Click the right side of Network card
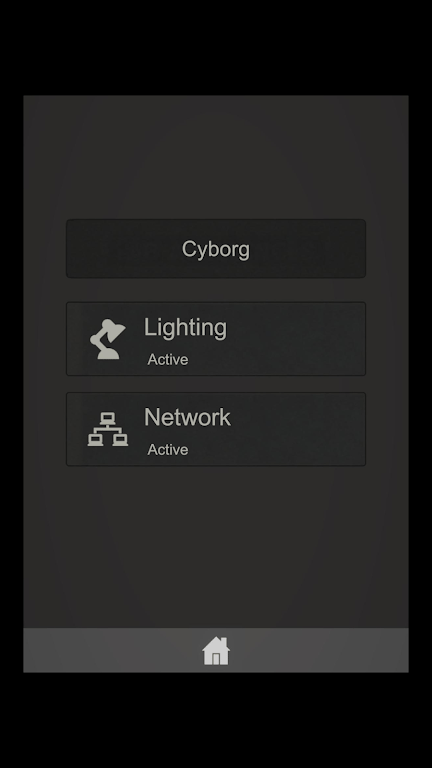The image size is (432, 768). 313,429
